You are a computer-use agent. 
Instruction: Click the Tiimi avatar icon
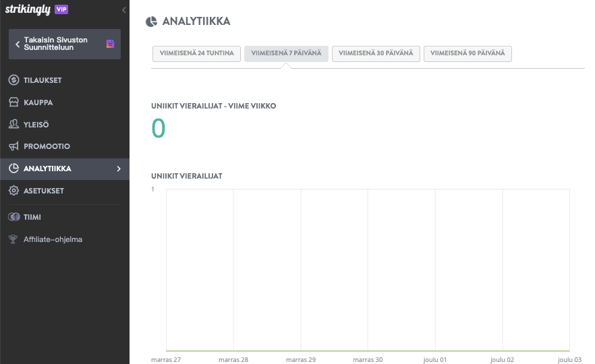(14, 217)
